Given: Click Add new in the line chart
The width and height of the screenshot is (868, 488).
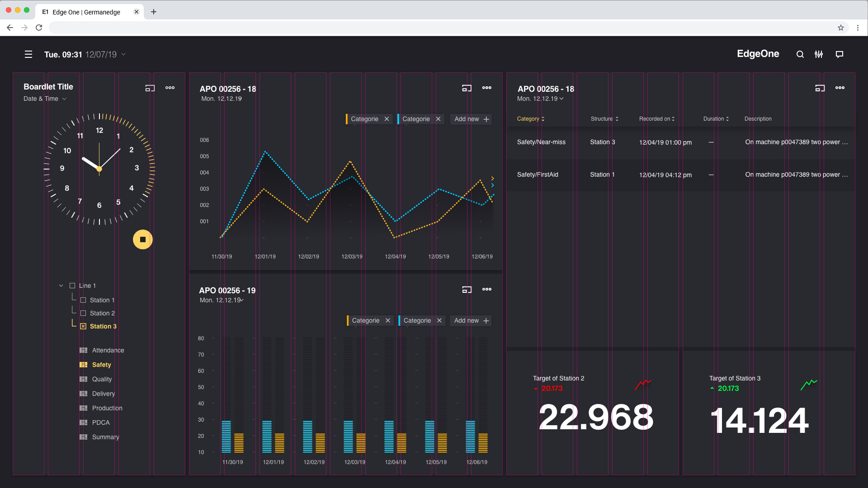Looking at the screenshot, I should click(x=471, y=119).
